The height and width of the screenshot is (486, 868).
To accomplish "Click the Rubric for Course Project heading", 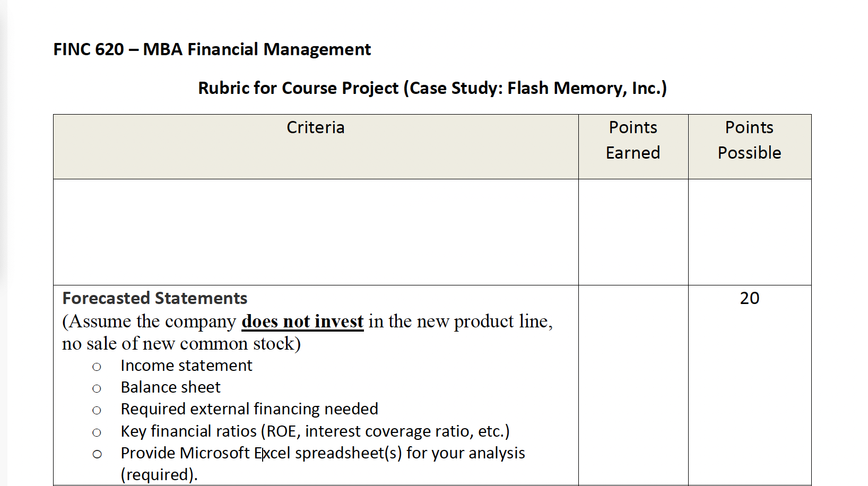I will pos(432,88).
